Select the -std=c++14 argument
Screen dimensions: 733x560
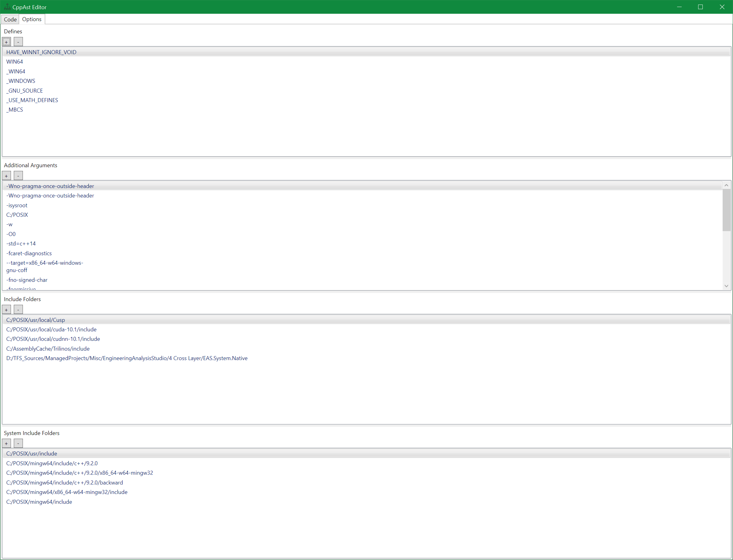pyautogui.click(x=21, y=244)
